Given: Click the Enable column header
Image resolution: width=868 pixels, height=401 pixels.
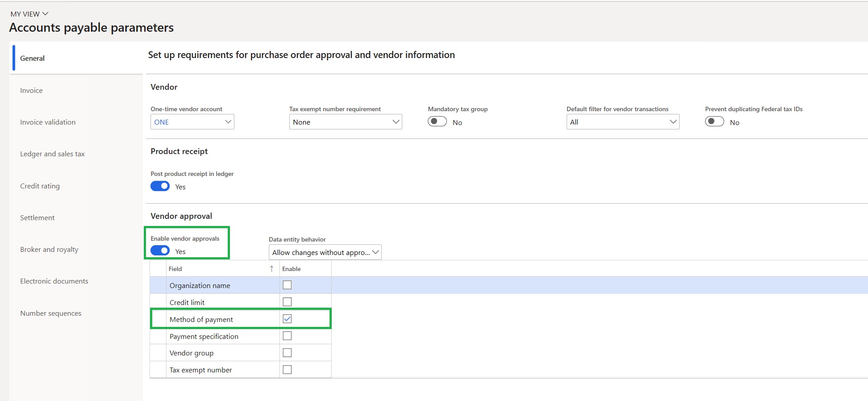Looking at the screenshot, I should 292,269.
